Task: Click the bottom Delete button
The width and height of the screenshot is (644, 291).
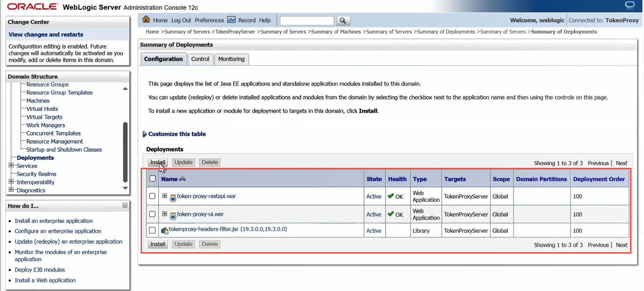Action: tap(210, 244)
